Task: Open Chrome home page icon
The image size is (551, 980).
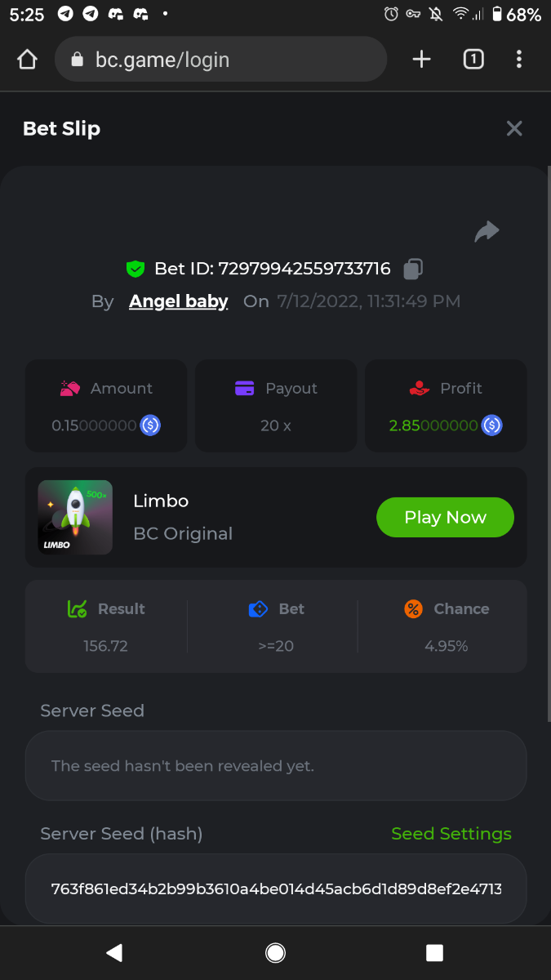Action: tap(27, 60)
